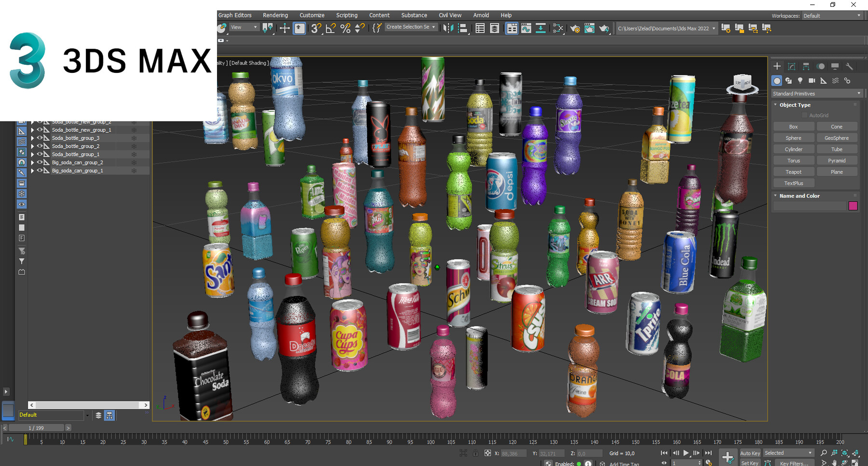Open the Hierarchy panel tab
The image size is (868, 466).
(806, 66)
